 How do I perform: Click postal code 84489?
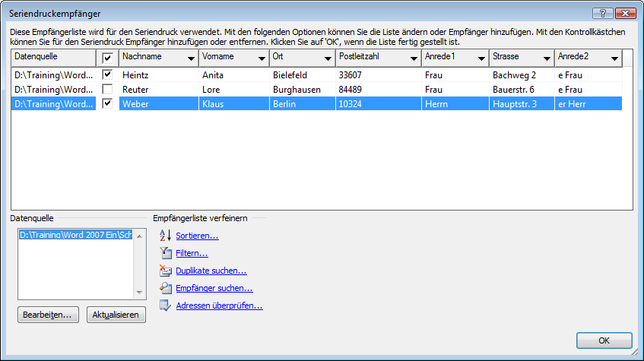pos(379,89)
